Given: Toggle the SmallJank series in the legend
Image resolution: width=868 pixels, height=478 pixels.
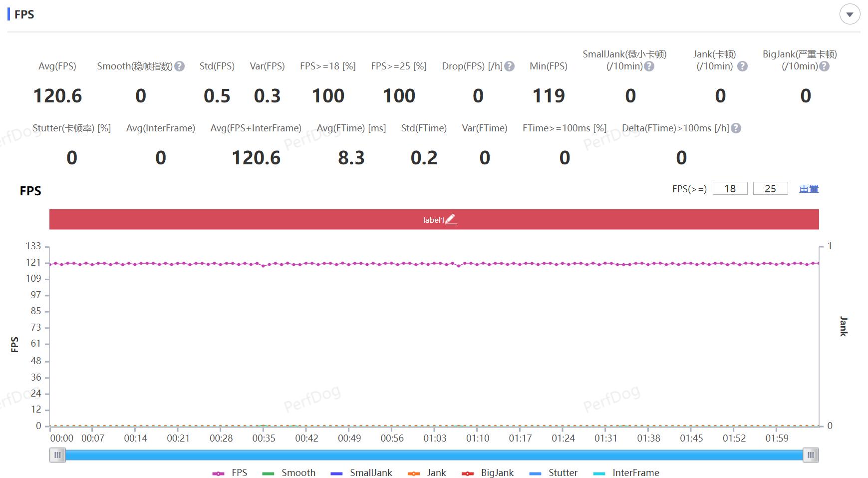Looking at the screenshot, I should pyautogui.click(x=361, y=473).
